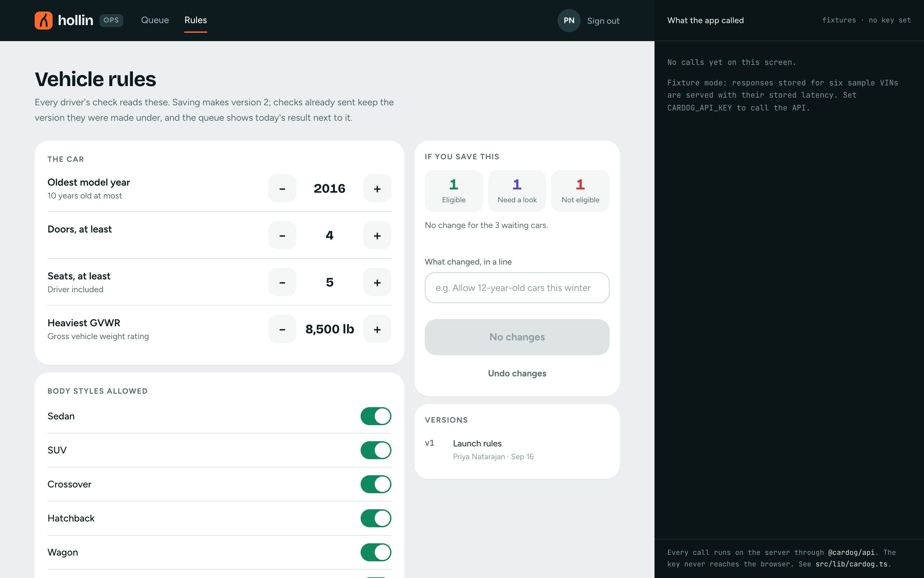Click the 2016 model year value
The image size is (924, 578).
click(x=329, y=188)
